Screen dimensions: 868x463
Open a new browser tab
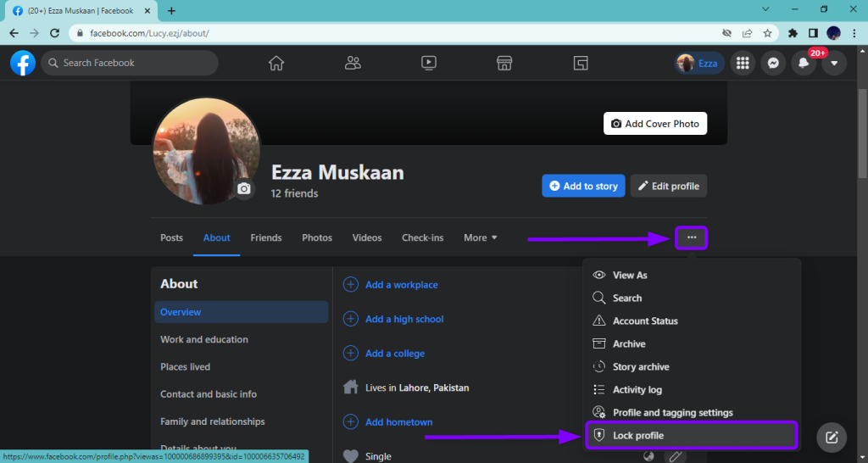(171, 10)
